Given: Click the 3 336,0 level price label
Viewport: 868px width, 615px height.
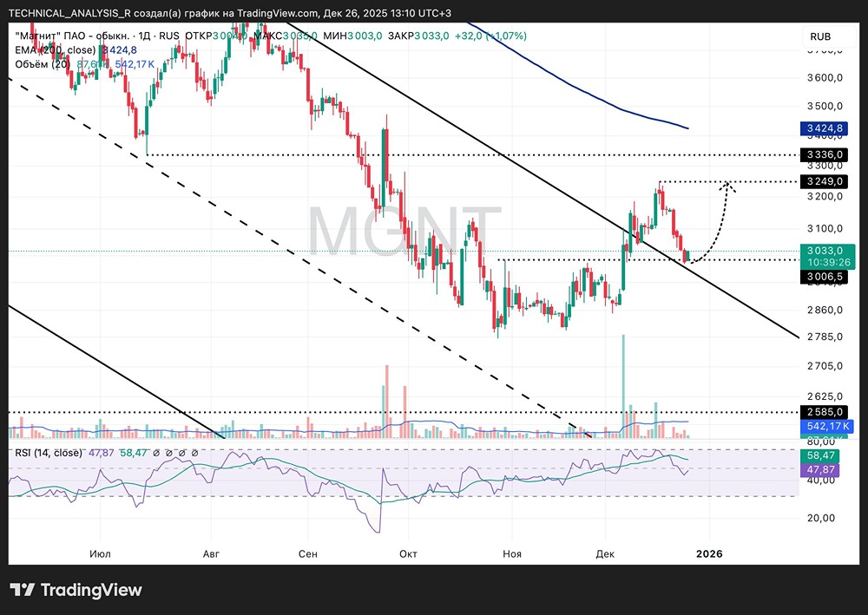Looking at the screenshot, I should (x=824, y=154).
